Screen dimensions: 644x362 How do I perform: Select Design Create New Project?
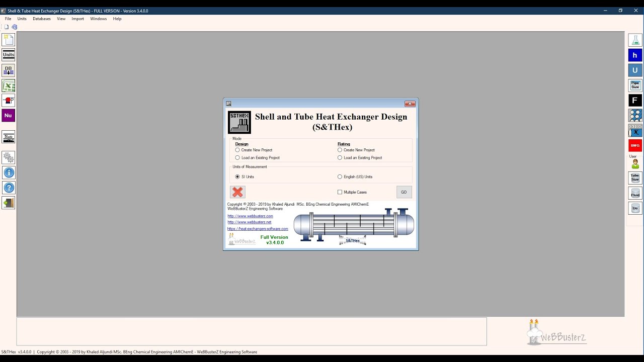pyautogui.click(x=254, y=150)
